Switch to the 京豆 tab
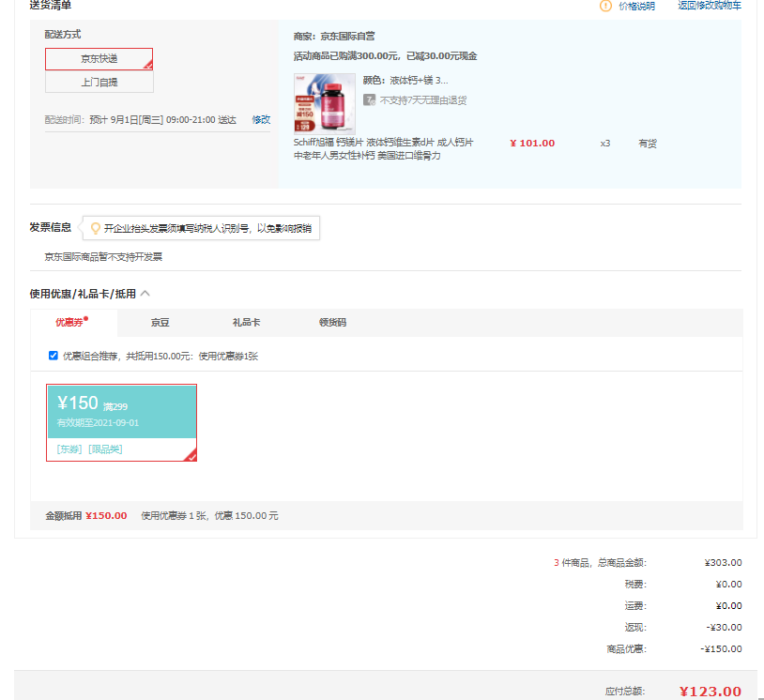Image resolution: width=764 pixels, height=700 pixels. click(160, 323)
